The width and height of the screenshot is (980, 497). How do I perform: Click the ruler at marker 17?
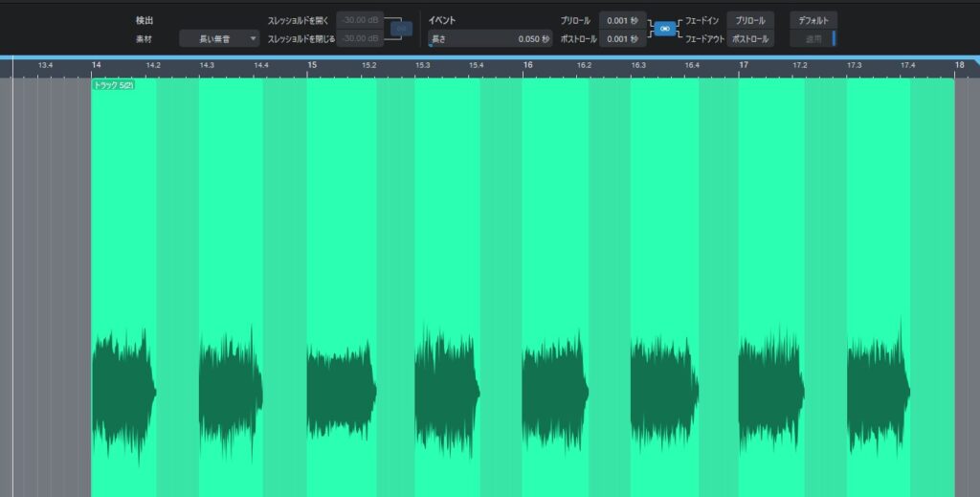pyautogui.click(x=744, y=65)
